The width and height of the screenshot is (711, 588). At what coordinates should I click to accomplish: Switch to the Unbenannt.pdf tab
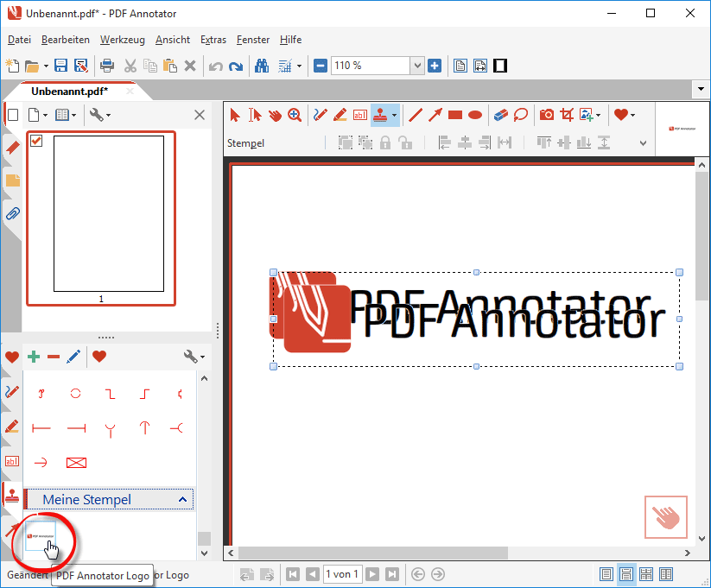(69, 91)
